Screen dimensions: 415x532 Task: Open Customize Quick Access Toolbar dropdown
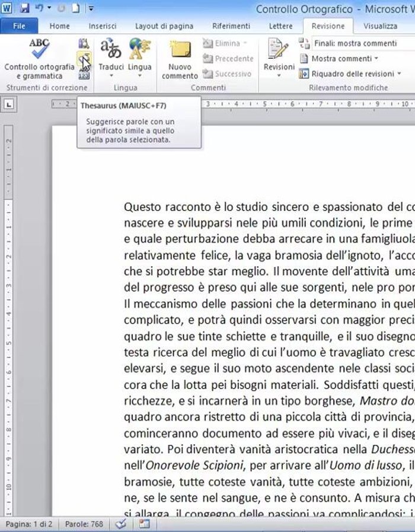91,8
